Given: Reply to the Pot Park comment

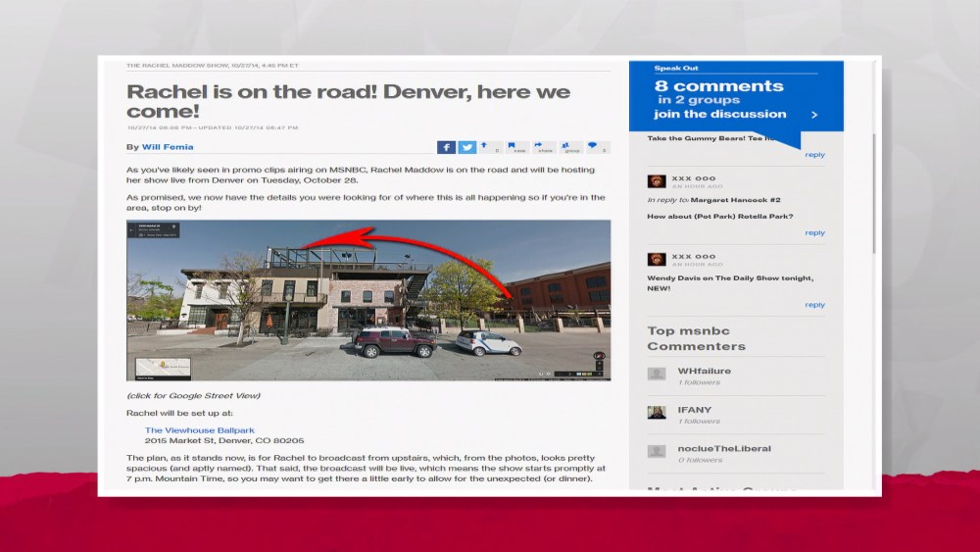Looking at the screenshot, I should click(x=814, y=233).
